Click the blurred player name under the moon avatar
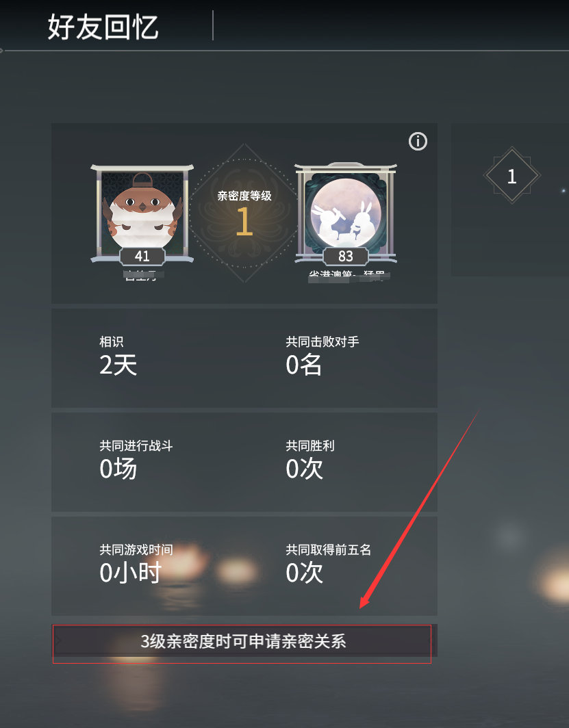The image size is (569, 728). [x=349, y=275]
